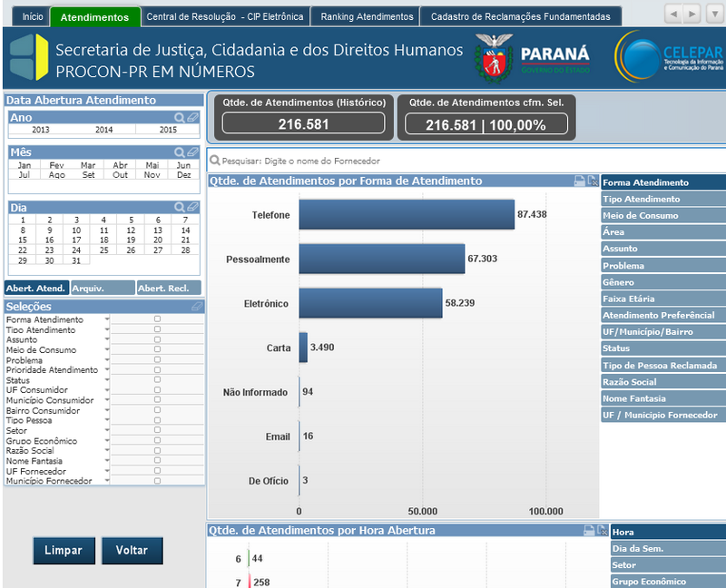Toggle Assunto selection checkbox
Image resolution: width=726 pixels, height=588 pixels.
[157, 339]
